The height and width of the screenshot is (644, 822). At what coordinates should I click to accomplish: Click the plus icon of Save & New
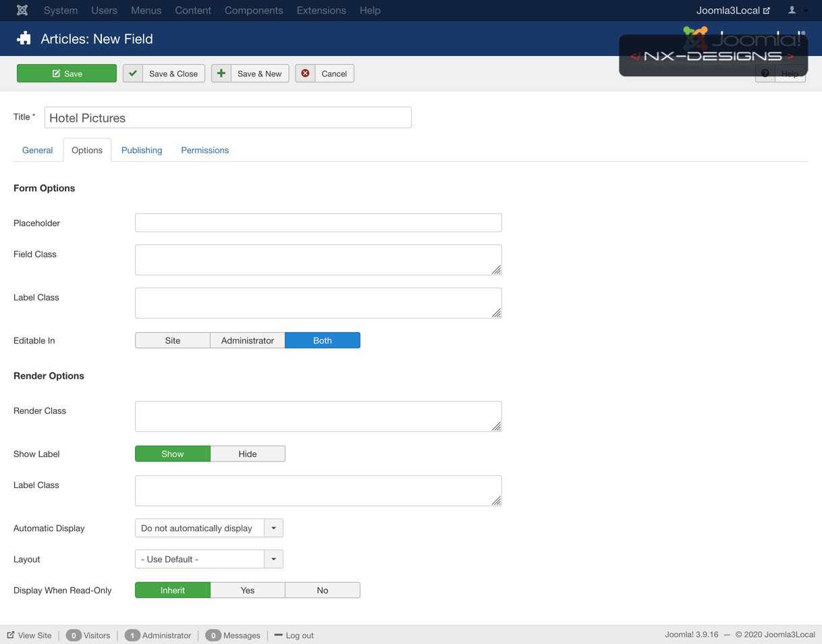tap(221, 74)
